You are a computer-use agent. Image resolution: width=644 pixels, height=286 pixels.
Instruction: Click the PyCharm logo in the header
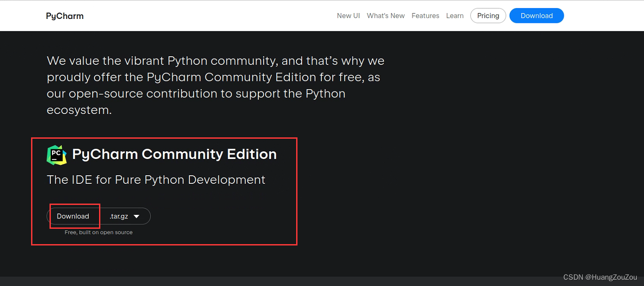point(65,16)
